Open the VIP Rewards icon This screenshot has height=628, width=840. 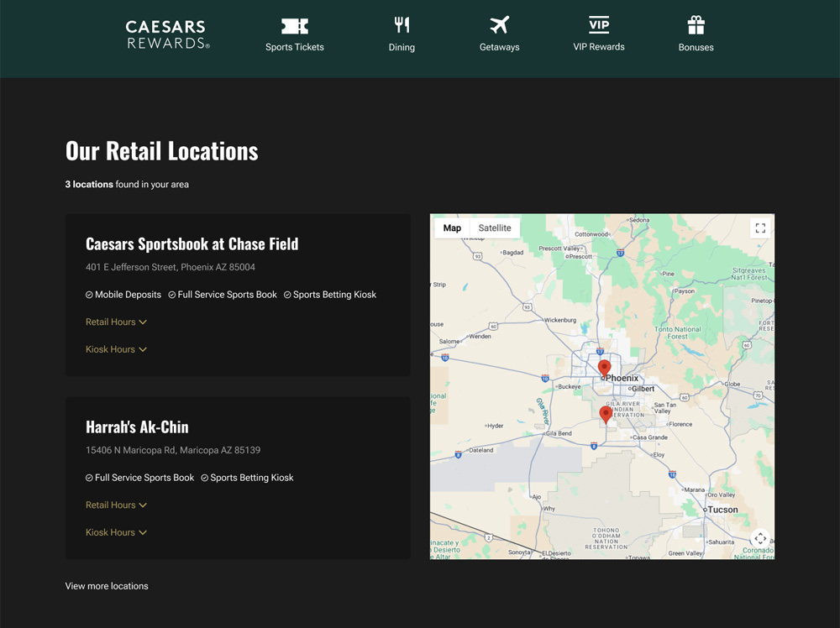(599, 24)
